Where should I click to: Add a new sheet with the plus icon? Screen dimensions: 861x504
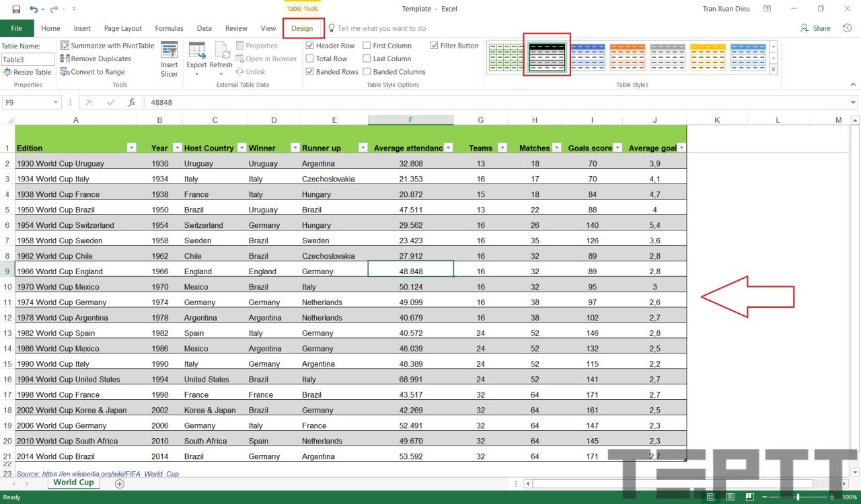click(x=120, y=483)
